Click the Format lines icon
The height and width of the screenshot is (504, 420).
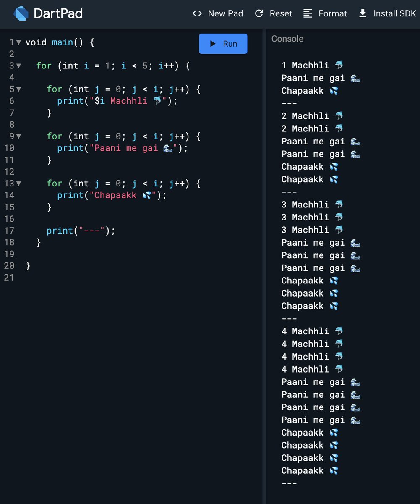308,13
